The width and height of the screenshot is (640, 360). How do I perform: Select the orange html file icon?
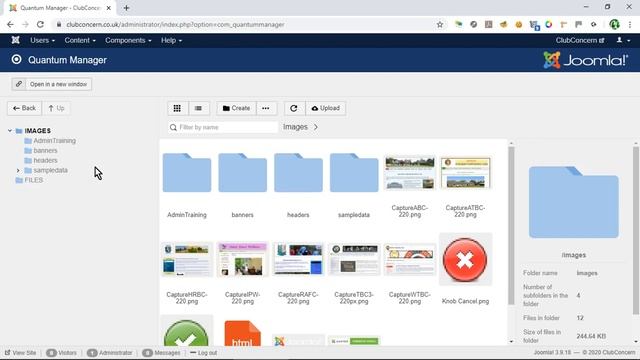[x=242, y=333]
